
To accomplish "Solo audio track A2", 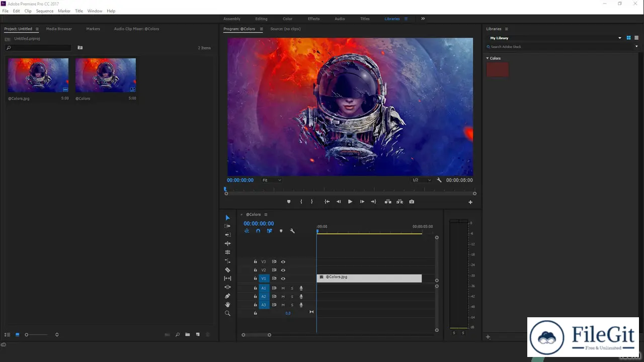I will 292,297.
